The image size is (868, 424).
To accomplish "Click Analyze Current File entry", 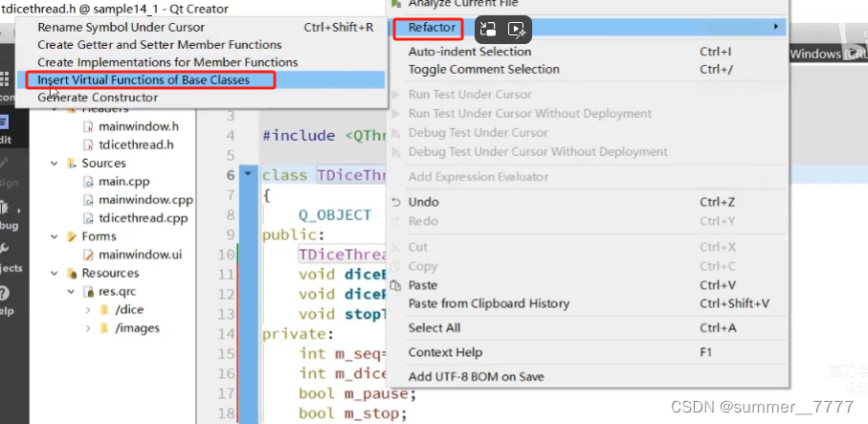I will 589,5.
